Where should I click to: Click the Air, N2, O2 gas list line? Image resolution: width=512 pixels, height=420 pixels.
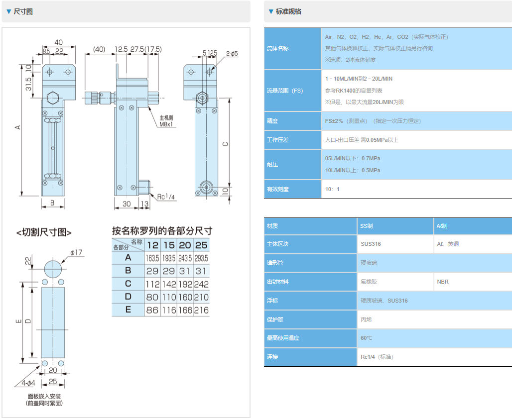click(386, 37)
